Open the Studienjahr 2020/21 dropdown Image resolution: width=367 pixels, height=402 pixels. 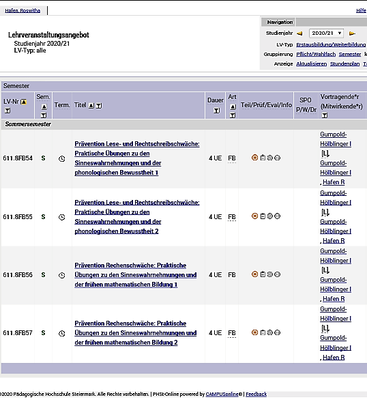pyautogui.click(x=326, y=33)
